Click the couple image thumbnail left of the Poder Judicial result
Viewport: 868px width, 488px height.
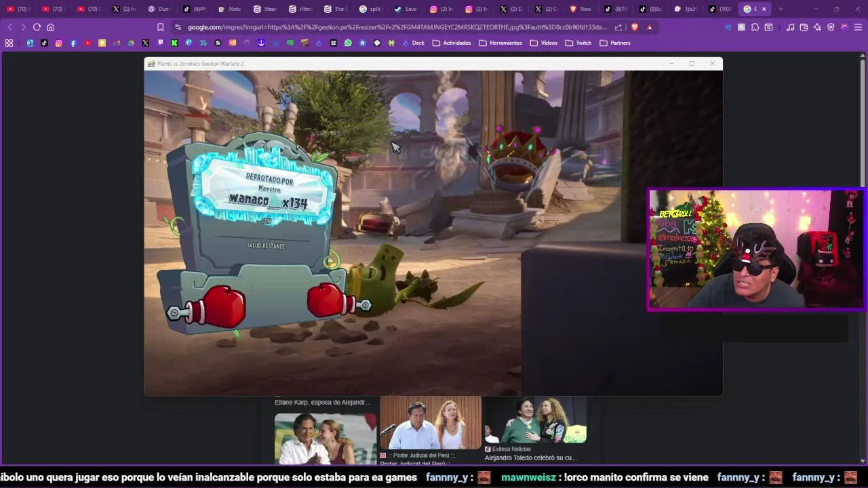(x=325, y=439)
